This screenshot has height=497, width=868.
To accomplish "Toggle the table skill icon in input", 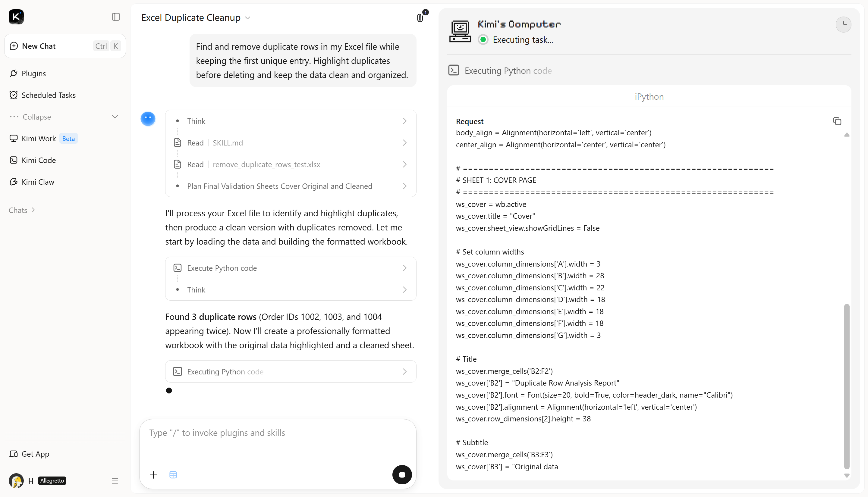I will point(173,475).
